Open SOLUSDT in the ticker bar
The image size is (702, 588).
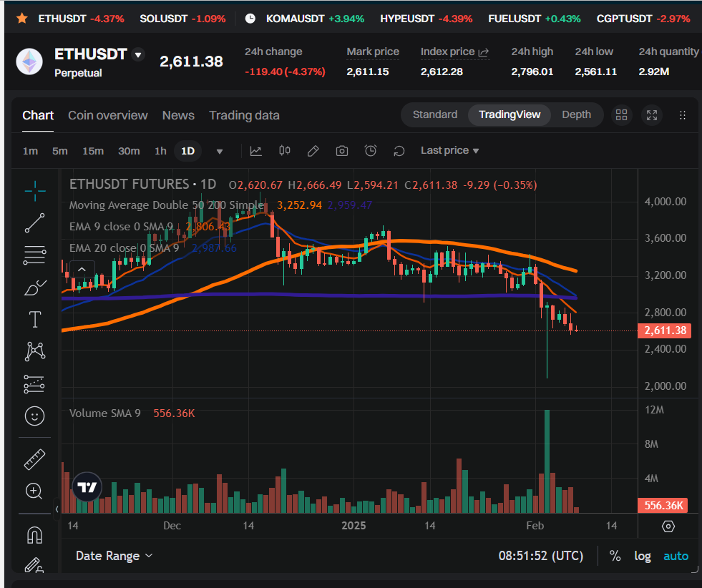coord(182,19)
